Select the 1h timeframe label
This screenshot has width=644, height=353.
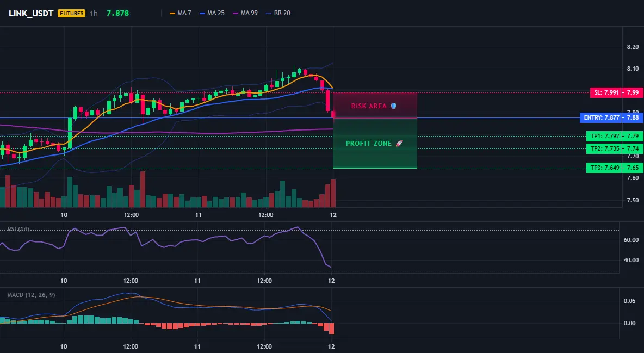pos(94,13)
